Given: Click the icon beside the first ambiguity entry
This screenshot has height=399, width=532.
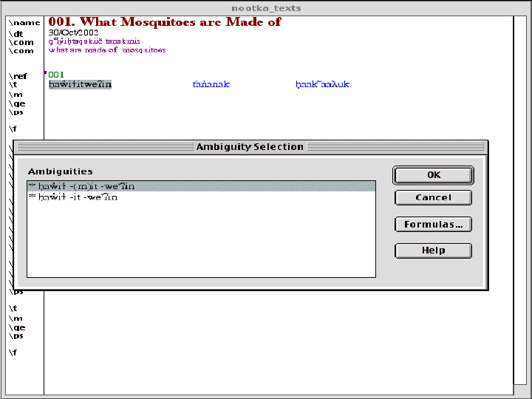Looking at the screenshot, I should (33, 186).
